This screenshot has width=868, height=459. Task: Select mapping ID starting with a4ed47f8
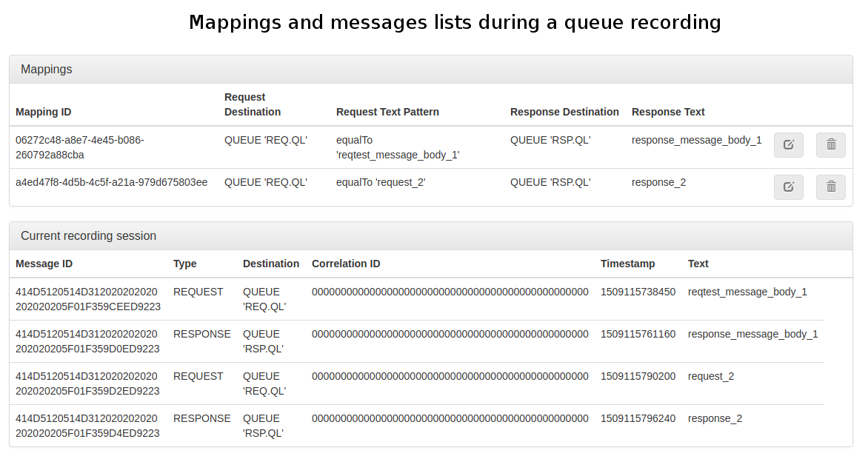click(x=111, y=182)
